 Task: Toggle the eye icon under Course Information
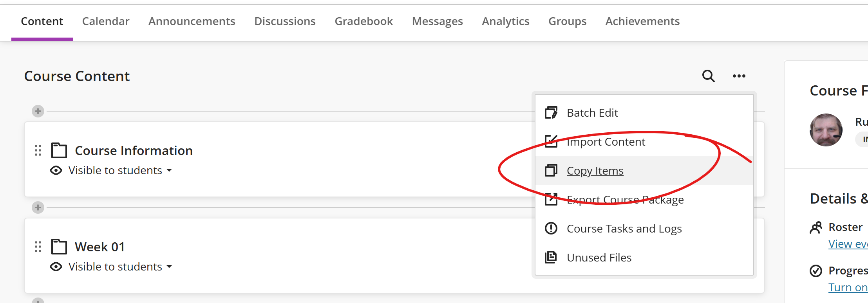coord(56,170)
